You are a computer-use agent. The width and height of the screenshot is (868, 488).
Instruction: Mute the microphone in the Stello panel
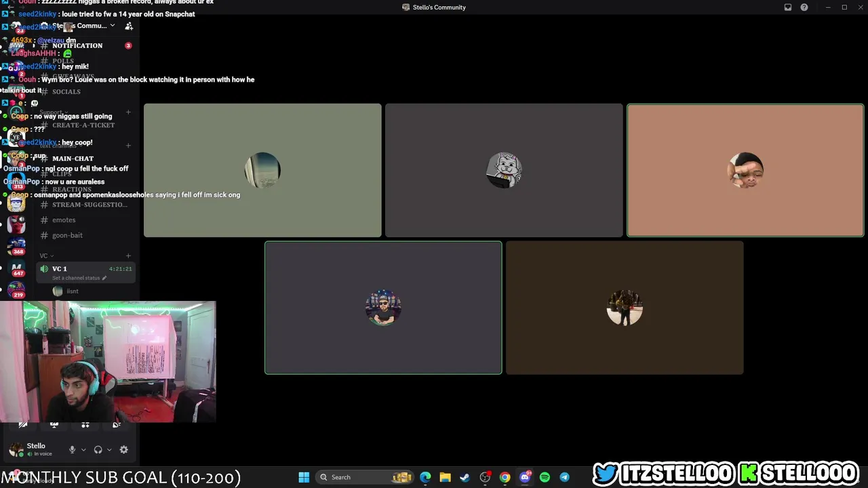(x=72, y=449)
